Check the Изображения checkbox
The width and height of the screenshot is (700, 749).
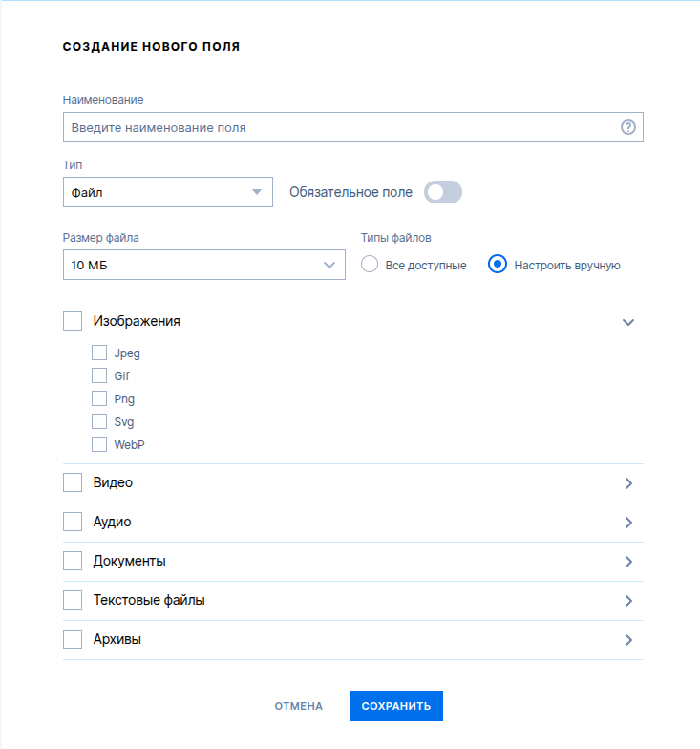click(73, 321)
